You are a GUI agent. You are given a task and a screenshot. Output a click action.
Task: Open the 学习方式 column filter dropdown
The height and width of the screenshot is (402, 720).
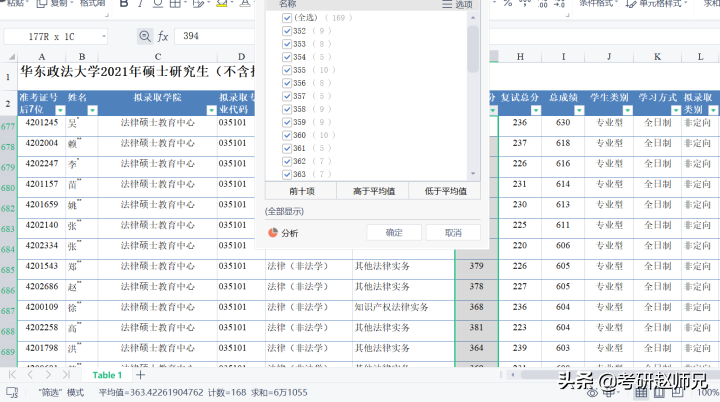click(675, 110)
